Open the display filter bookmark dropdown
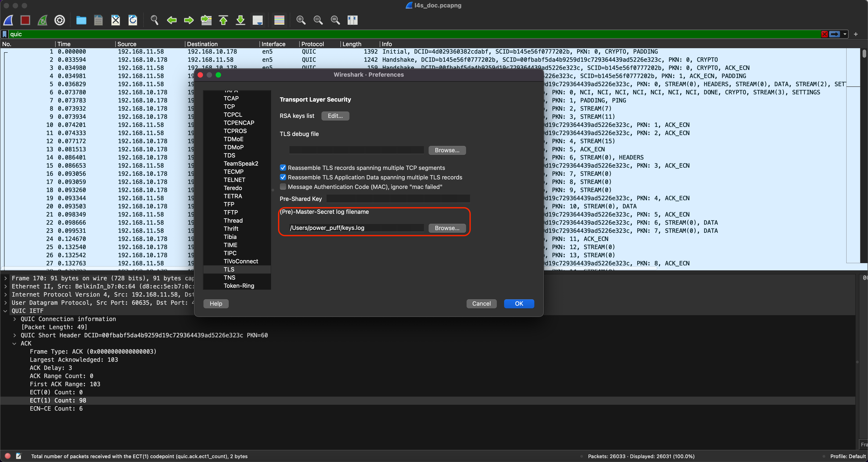Viewport: 868px width, 462px height. point(4,34)
